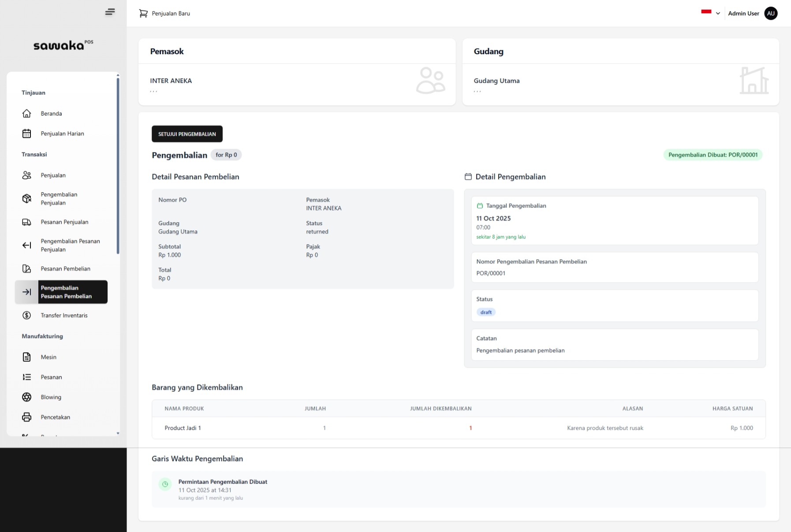Image resolution: width=791 pixels, height=532 pixels.
Task: Click the Penjualan people icon in sidebar
Action: [27, 175]
